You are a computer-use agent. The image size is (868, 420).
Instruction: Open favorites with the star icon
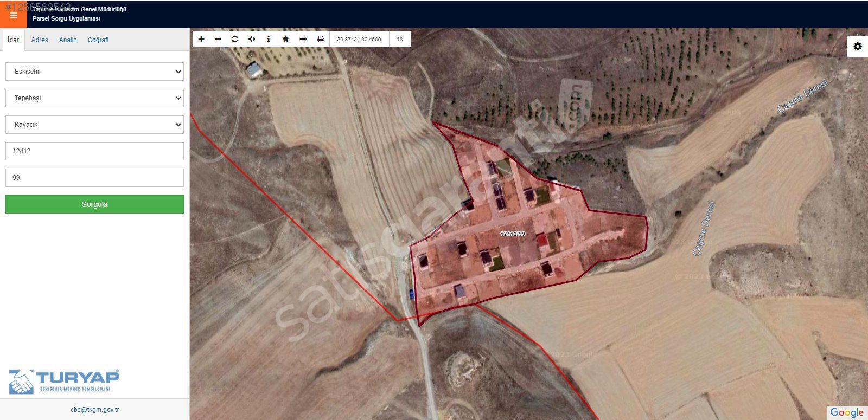286,39
